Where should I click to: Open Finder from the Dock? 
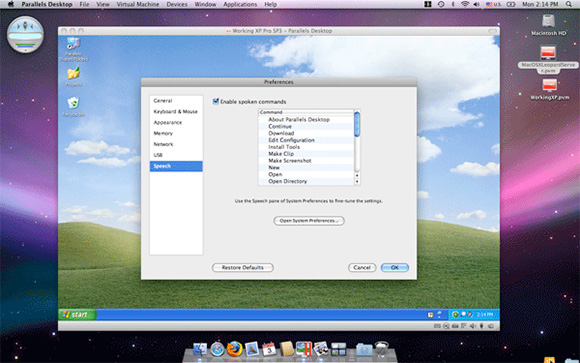coord(200,349)
